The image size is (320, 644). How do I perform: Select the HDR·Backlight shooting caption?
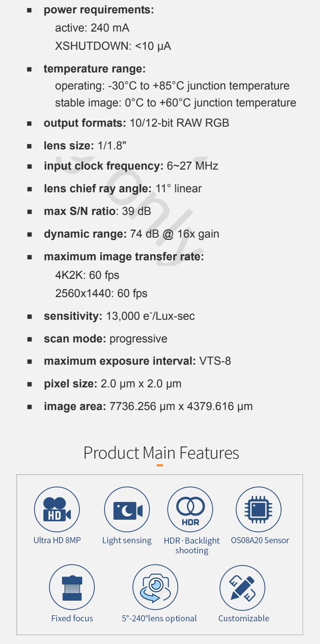(x=192, y=545)
